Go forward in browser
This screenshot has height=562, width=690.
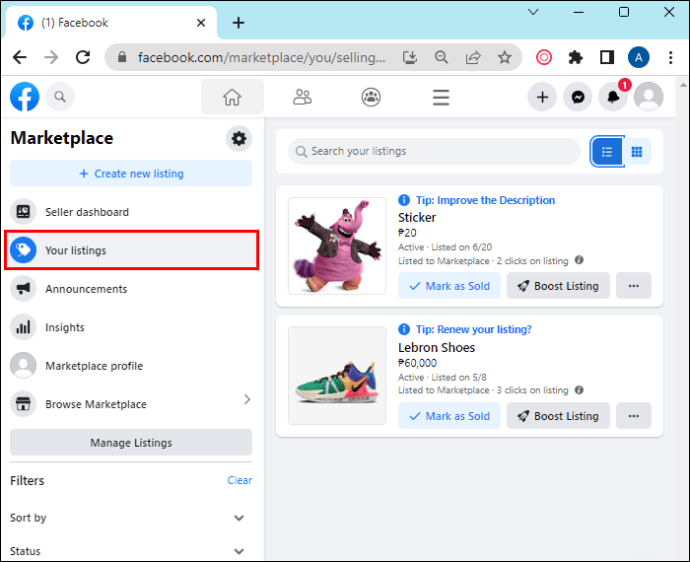[x=51, y=57]
